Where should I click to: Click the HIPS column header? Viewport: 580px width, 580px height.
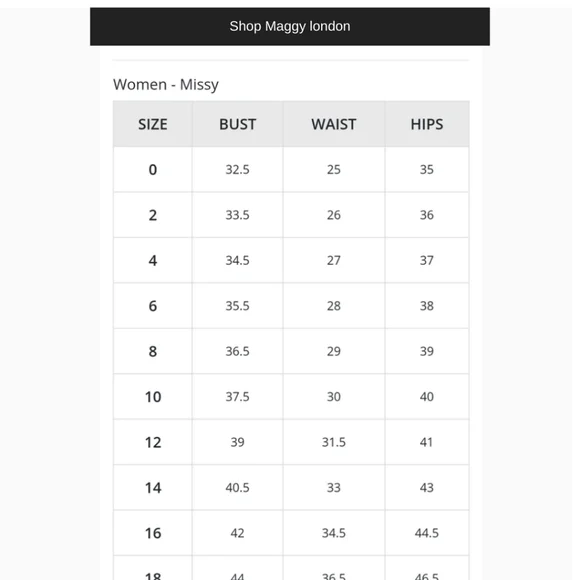tap(427, 124)
